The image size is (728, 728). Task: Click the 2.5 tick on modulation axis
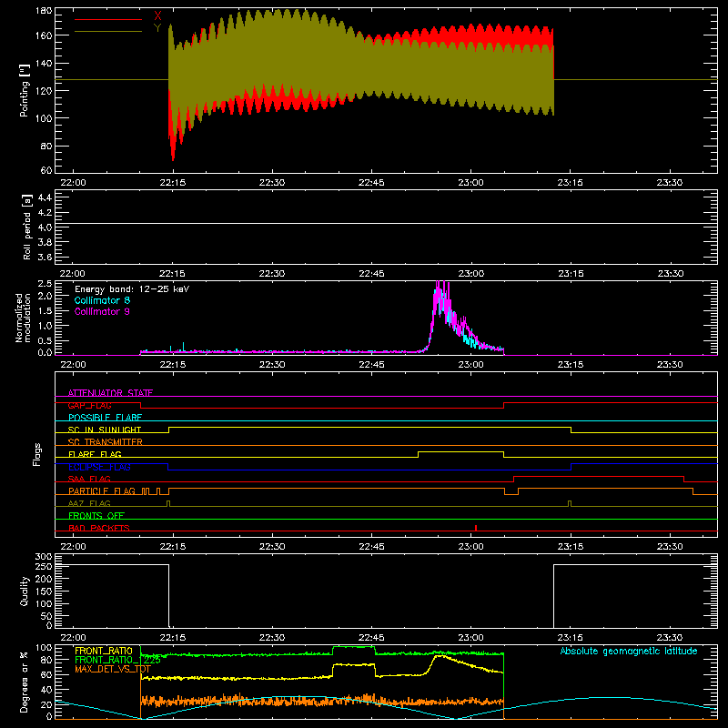pyautogui.click(x=45, y=284)
